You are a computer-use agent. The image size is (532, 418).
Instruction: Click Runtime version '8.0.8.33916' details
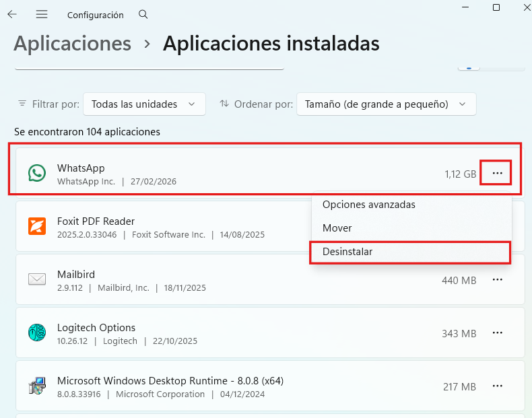tap(161, 394)
